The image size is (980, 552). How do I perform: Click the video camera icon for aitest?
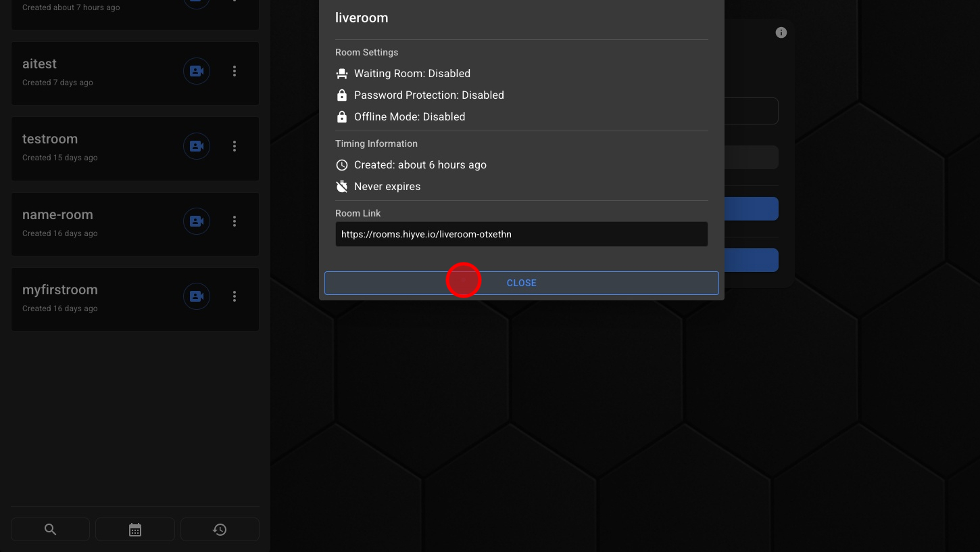197,71
